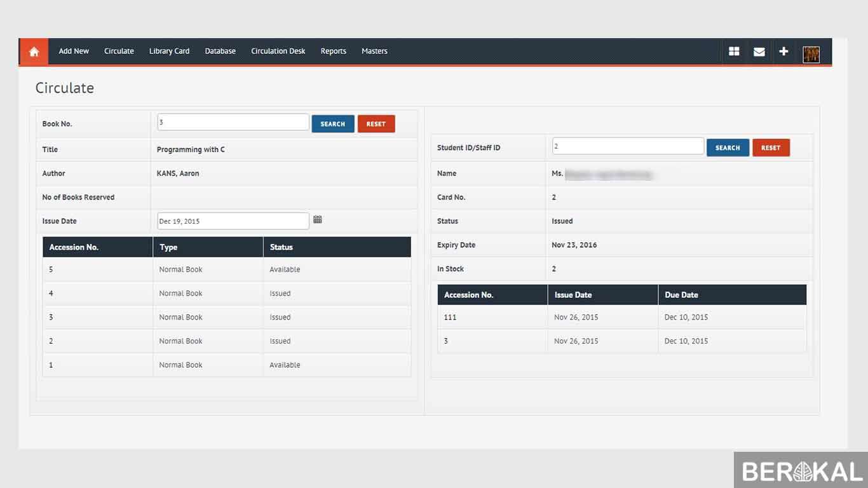Screen dimensions: 868x488
Task: Expand the Masters menu
Action: (x=374, y=51)
